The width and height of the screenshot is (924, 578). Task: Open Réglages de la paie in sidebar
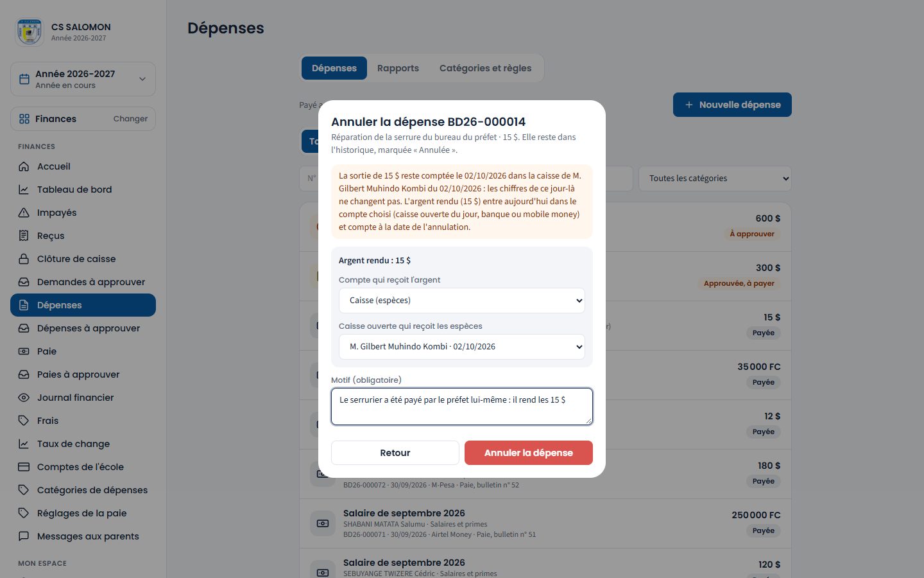[83, 513]
